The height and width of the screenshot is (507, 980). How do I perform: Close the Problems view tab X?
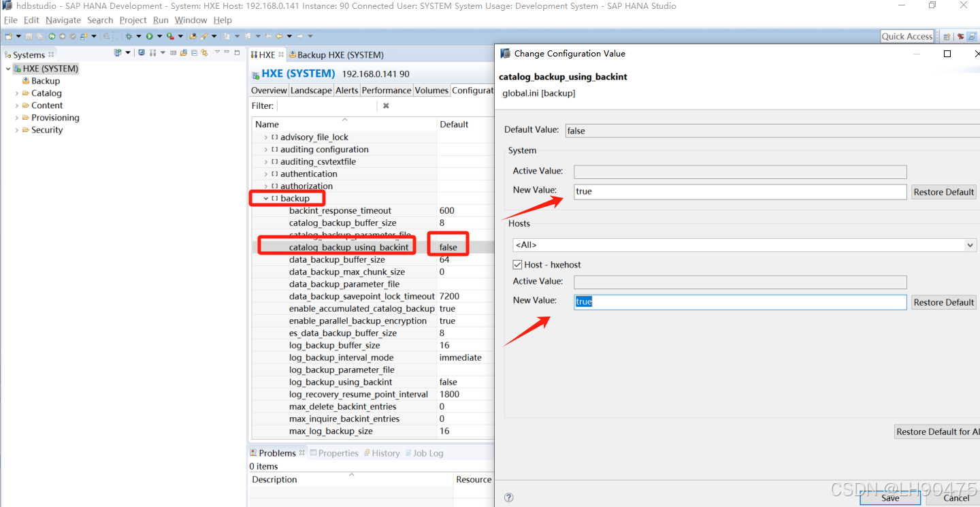pos(302,453)
